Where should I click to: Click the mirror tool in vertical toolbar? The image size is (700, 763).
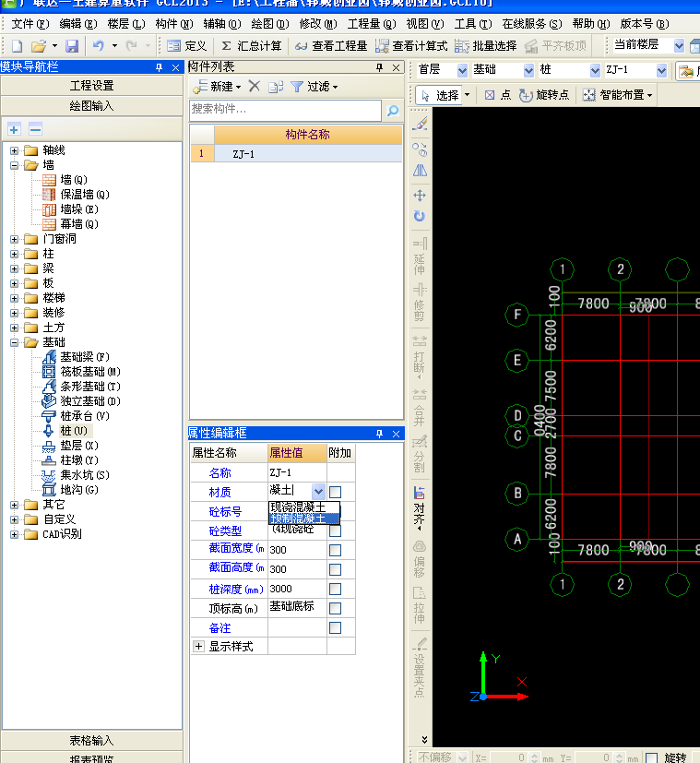point(420,171)
